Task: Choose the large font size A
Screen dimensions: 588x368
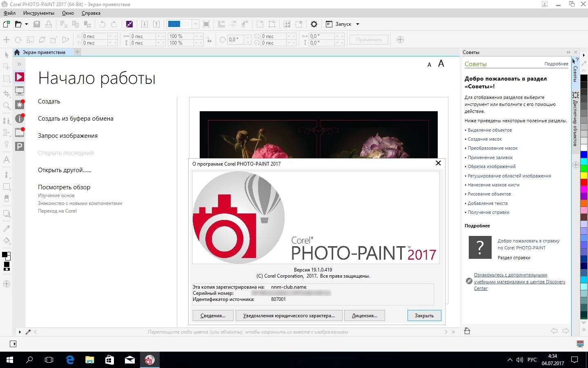Action: 441,63
